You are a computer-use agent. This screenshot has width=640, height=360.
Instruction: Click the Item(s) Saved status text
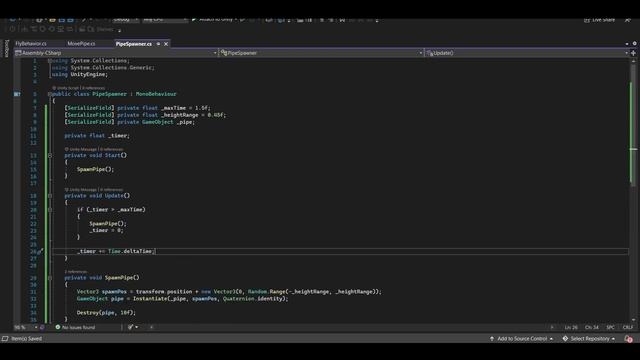point(27,339)
